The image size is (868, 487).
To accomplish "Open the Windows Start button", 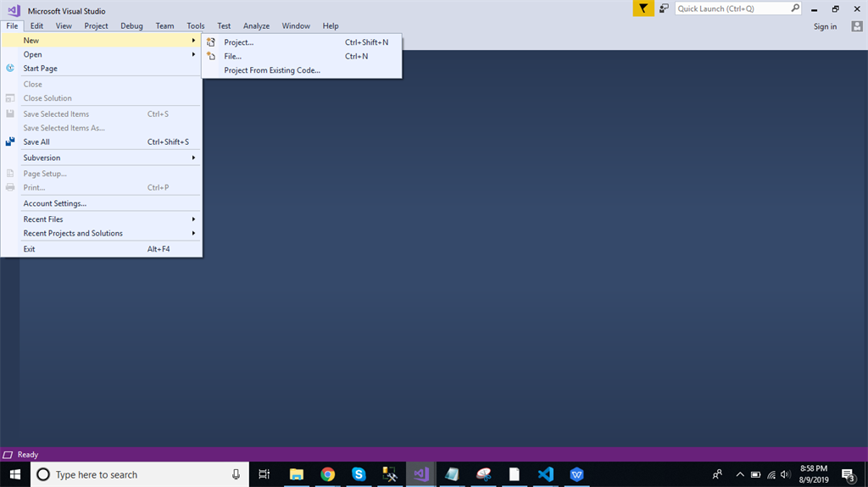I will point(15,474).
